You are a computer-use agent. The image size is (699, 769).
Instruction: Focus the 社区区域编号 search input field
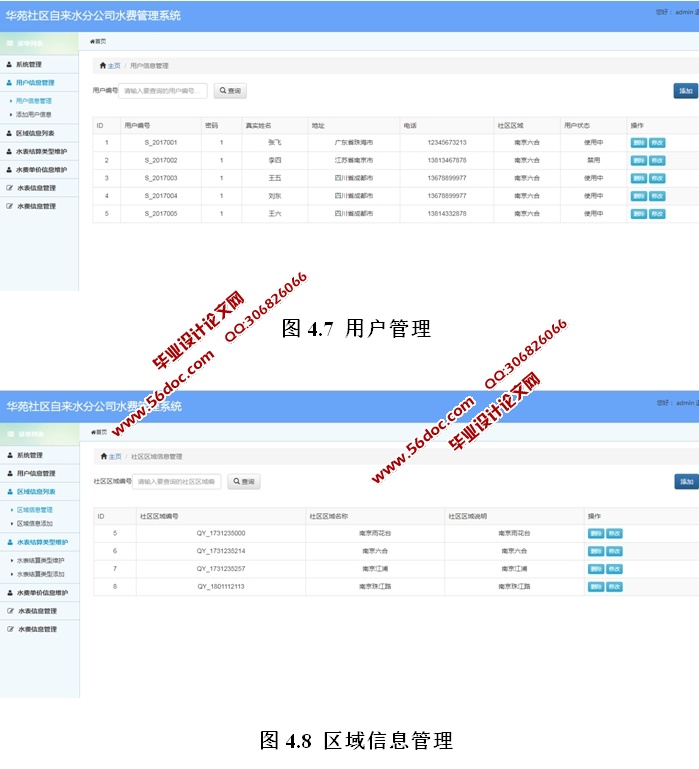coord(177,482)
